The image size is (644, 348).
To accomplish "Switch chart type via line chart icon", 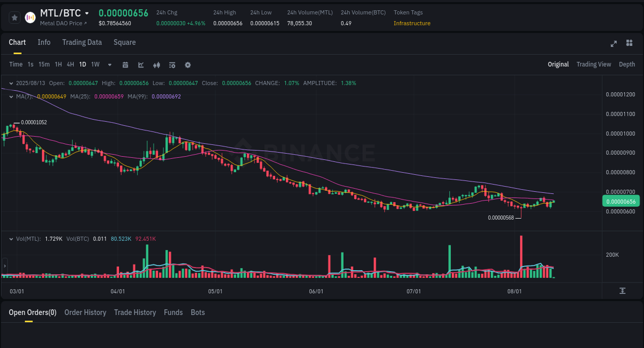I will click(140, 64).
